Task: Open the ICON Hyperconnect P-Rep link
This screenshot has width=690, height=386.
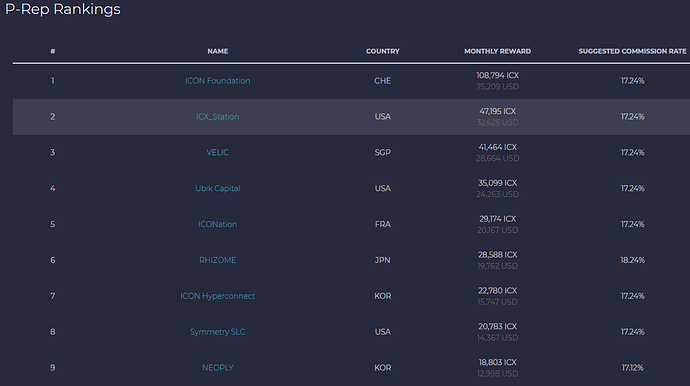Action: [x=217, y=296]
